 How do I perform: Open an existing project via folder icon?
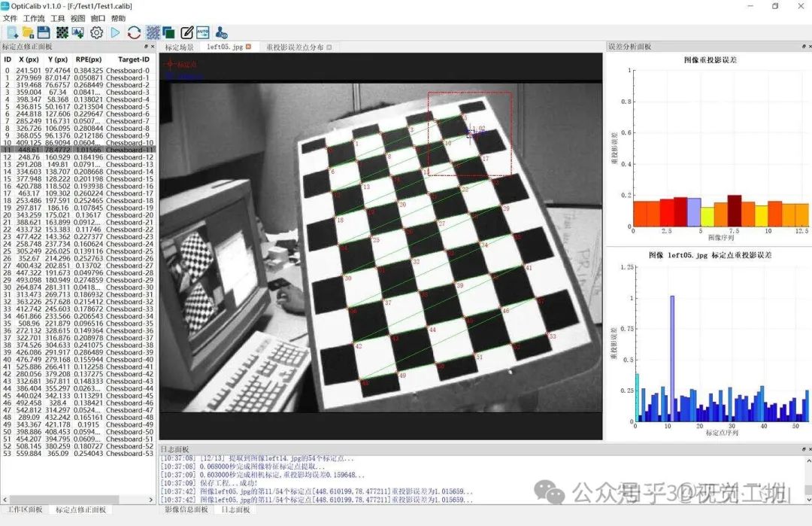[x=28, y=32]
